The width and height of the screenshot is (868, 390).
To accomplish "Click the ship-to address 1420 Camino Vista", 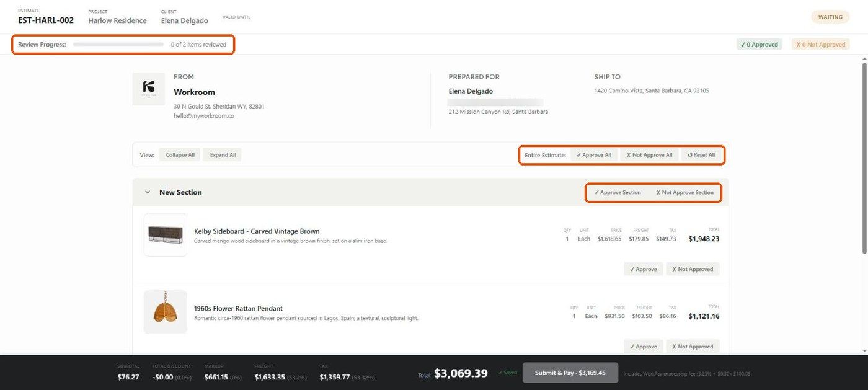I will pos(652,91).
